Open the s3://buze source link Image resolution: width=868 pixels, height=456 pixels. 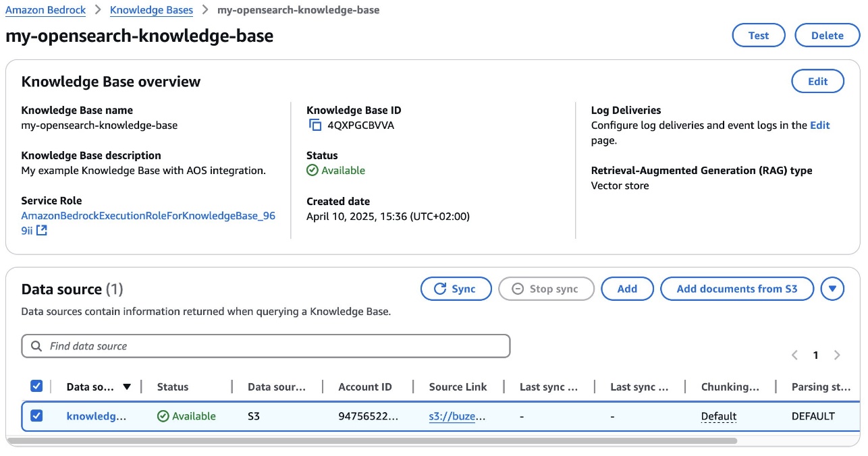click(x=457, y=416)
